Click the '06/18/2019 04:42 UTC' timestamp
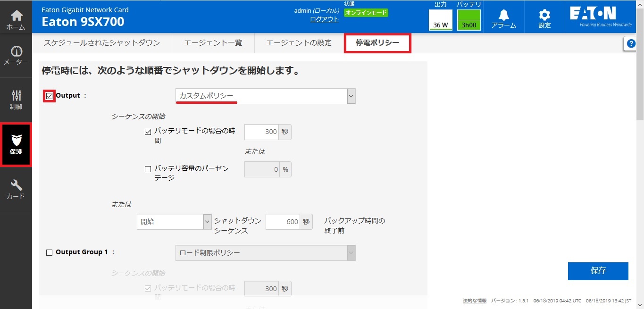Image resolution: width=644 pixels, height=309 pixels. [x=558, y=301]
